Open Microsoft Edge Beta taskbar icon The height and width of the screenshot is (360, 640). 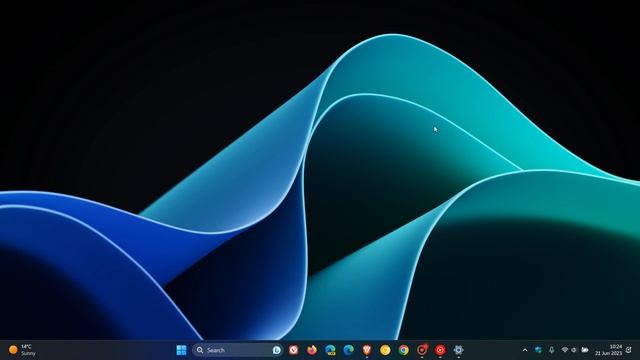(x=330, y=350)
